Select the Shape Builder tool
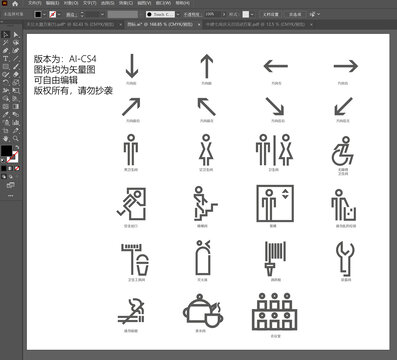 click(6, 99)
